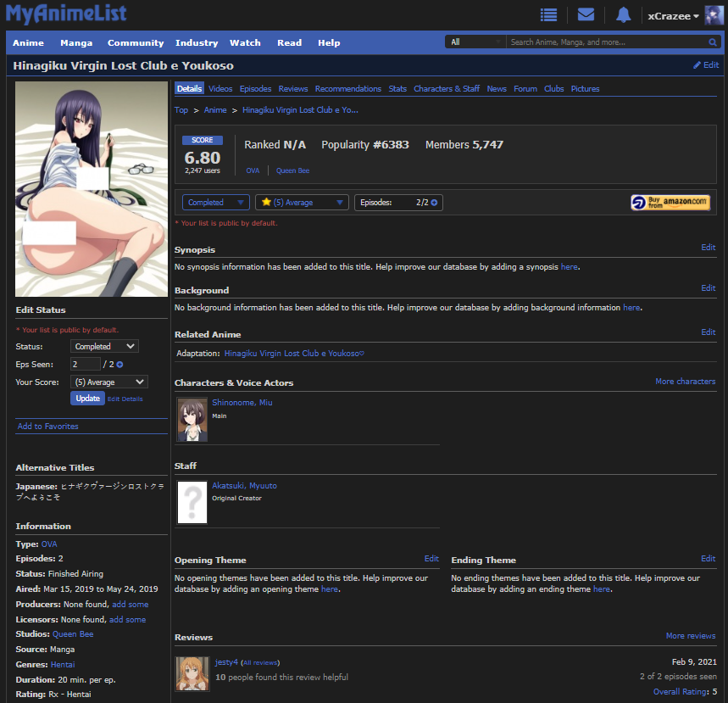Edit the Ending Theme section
Viewport: 728px width, 703px height.
point(708,559)
